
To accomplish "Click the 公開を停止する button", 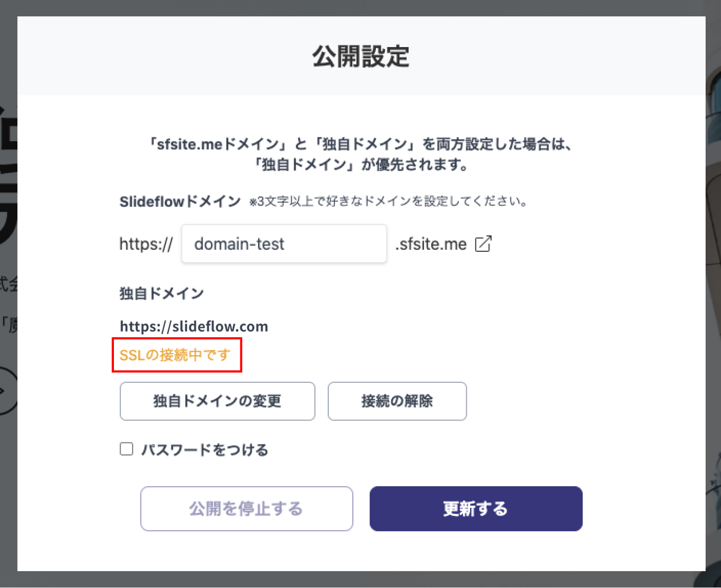I will pyautogui.click(x=247, y=509).
